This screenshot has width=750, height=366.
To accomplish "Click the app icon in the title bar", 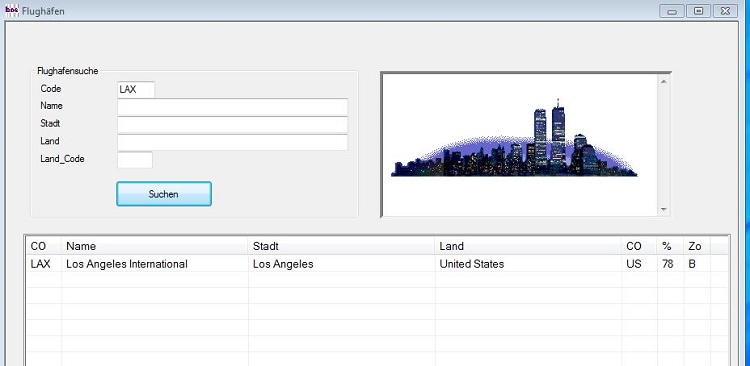I will (x=11, y=10).
